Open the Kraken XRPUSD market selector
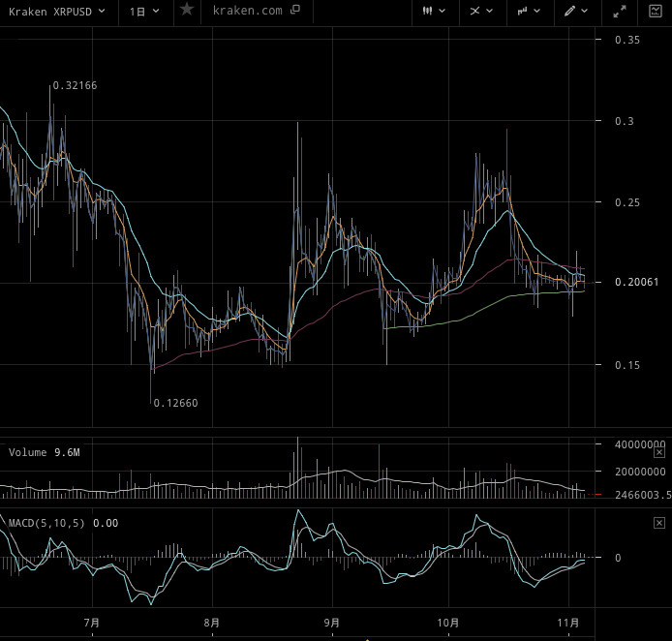 57,12
